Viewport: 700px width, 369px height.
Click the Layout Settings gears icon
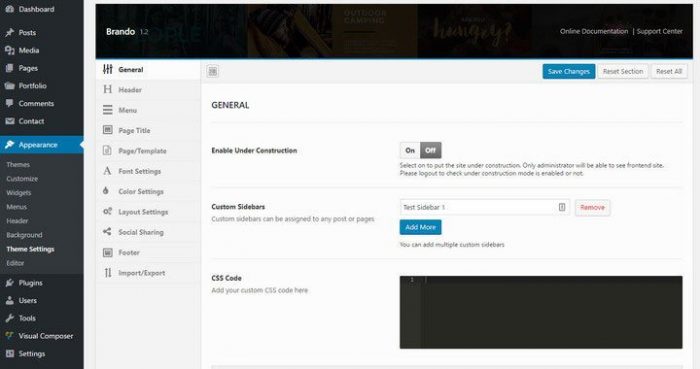(108, 211)
